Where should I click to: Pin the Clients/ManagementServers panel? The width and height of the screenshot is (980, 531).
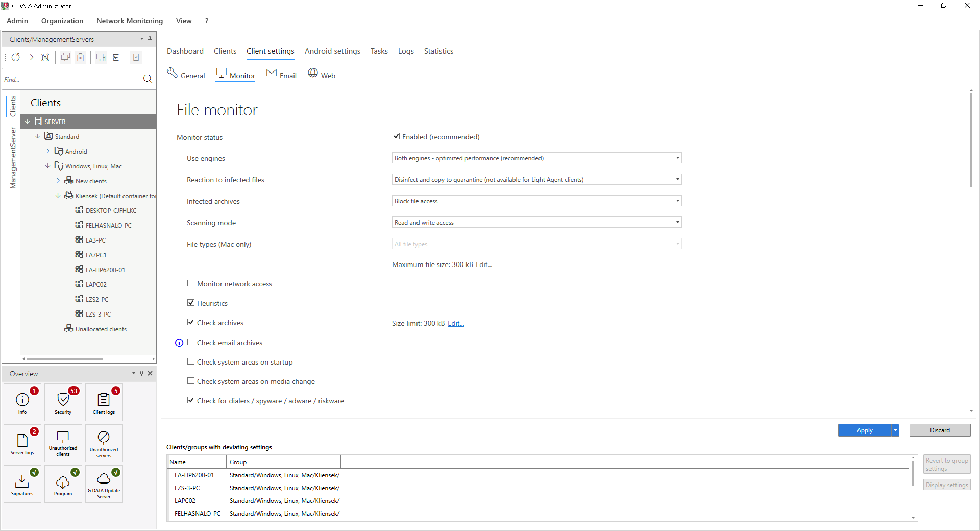(150, 39)
